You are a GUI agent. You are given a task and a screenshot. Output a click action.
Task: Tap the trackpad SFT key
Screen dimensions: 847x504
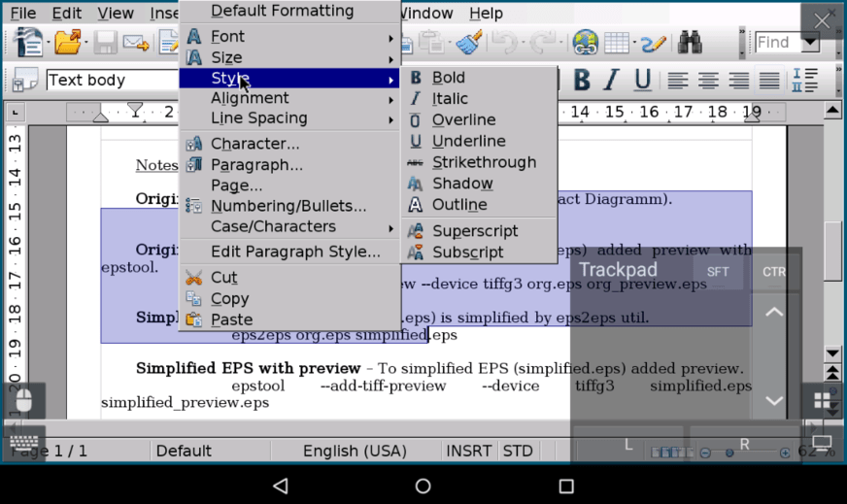point(718,272)
